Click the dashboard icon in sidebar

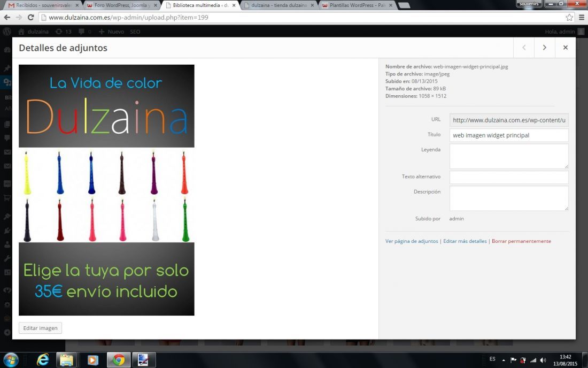pos(7,50)
